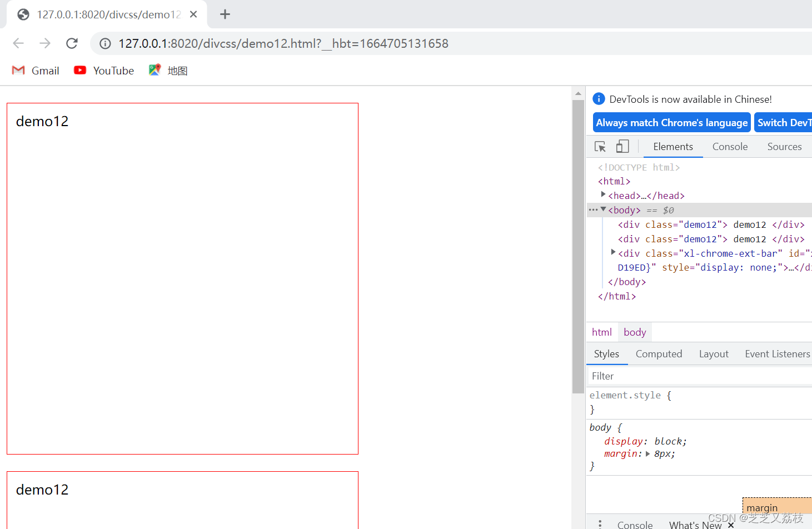This screenshot has width=812, height=529.
Task: Click the first demo12 box on page
Action: click(182, 278)
